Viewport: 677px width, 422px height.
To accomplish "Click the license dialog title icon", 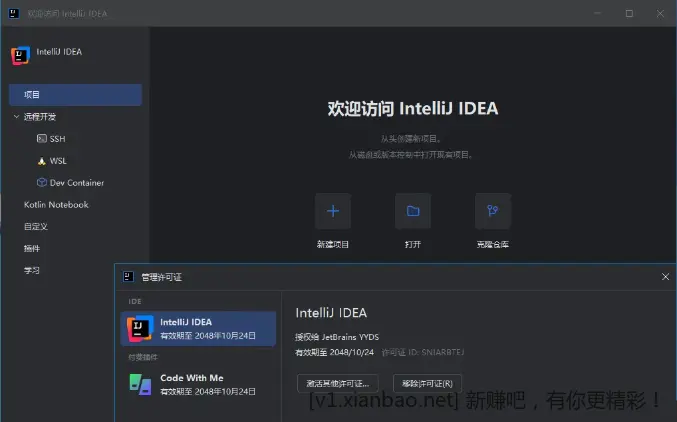I will click(x=128, y=276).
